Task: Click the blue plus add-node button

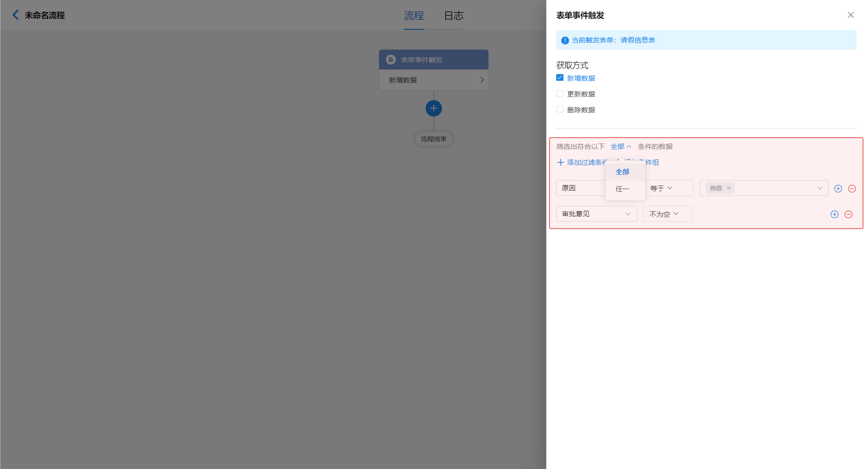Action: 433,108
